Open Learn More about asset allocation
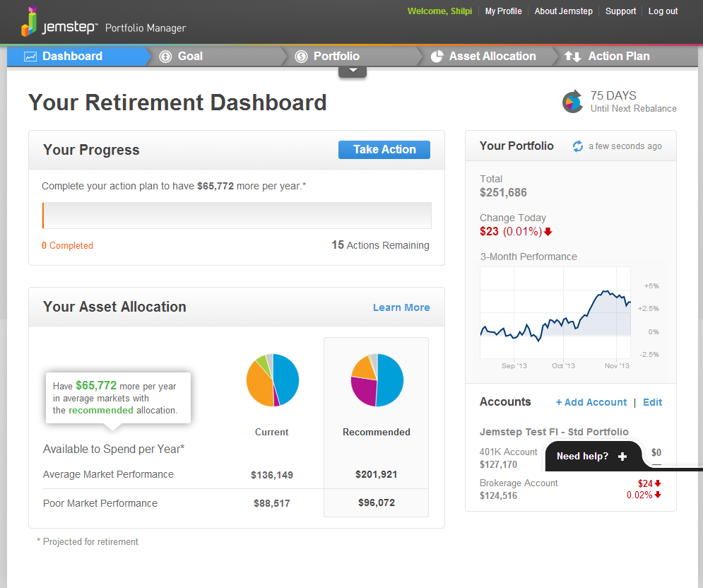703x588 pixels. (401, 307)
